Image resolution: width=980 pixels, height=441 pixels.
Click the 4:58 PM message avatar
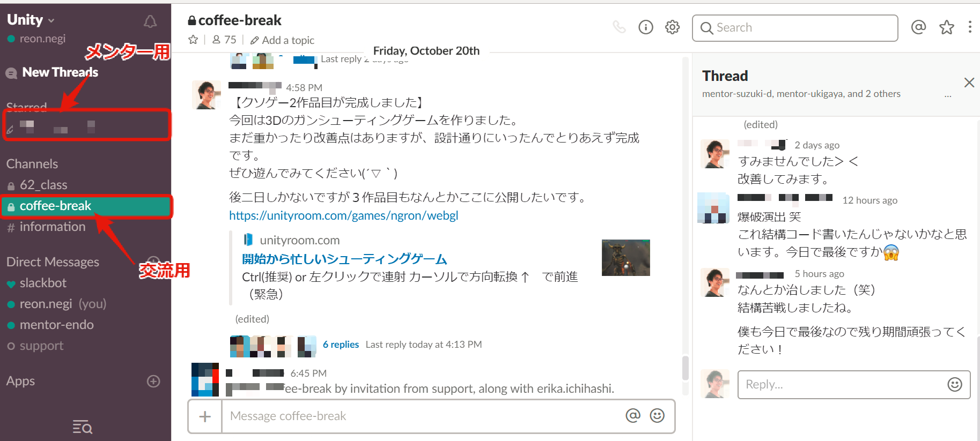(207, 95)
